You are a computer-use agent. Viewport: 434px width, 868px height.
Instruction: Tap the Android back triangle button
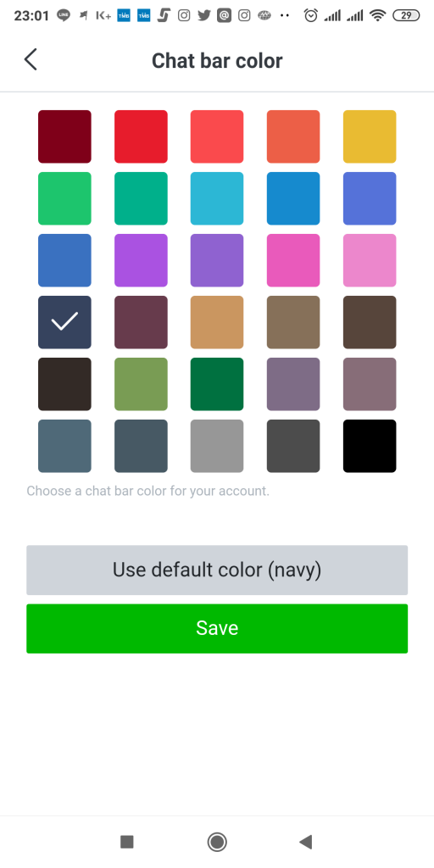305,842
